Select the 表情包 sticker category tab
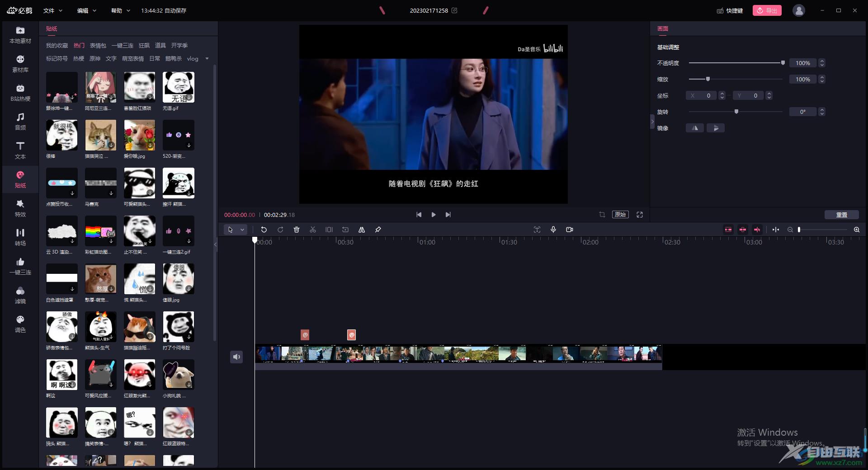Viewport: 868px width, 470px height. [x=98, y=45]
